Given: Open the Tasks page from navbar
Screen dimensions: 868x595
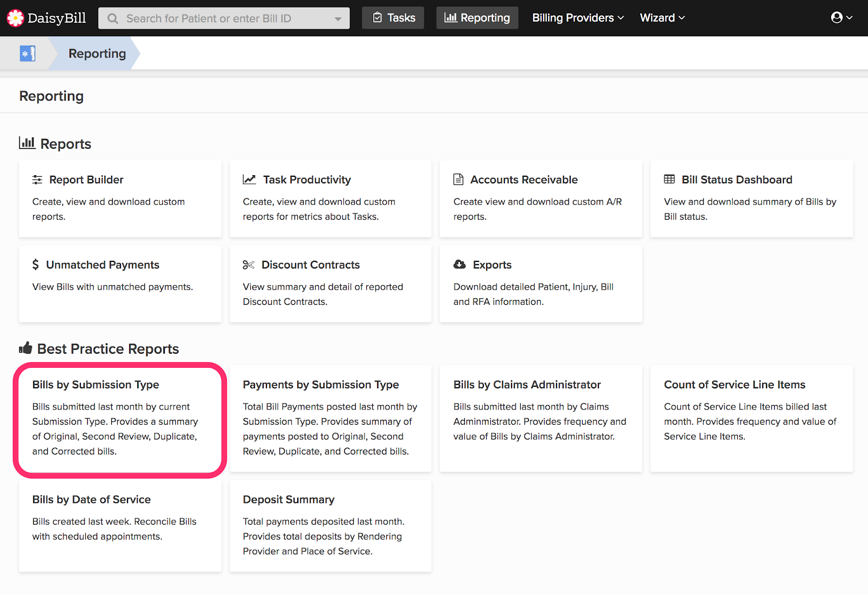Looking at the screenshot, I should [x=393, y=18].
